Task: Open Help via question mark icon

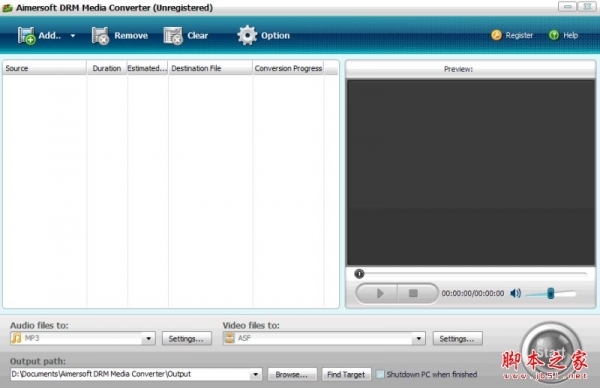Action: (554, 35)
